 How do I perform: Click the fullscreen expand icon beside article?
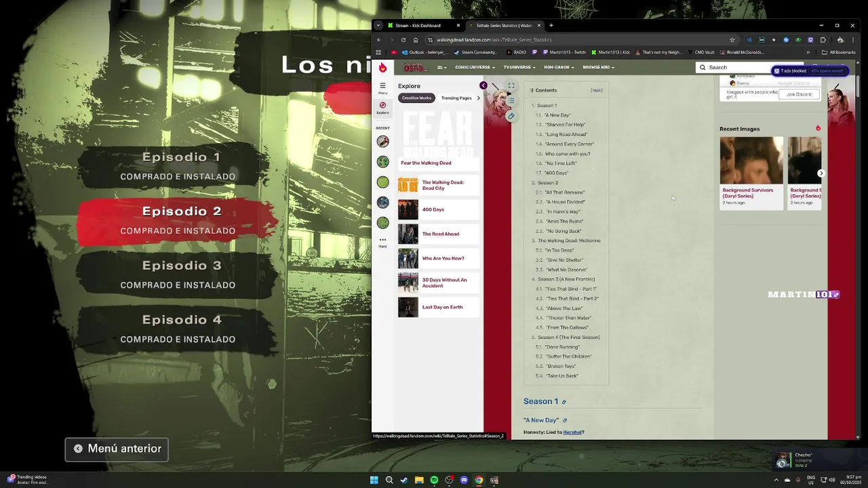point(511,85)
